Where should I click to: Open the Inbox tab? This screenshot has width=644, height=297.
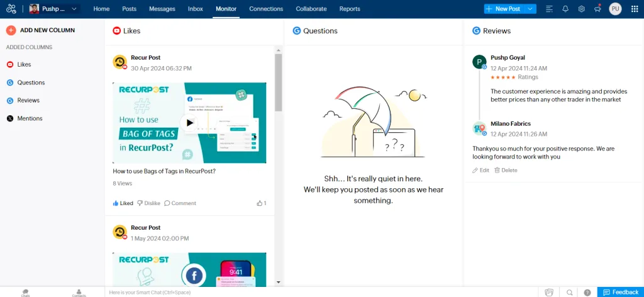(x=196, y=9)
